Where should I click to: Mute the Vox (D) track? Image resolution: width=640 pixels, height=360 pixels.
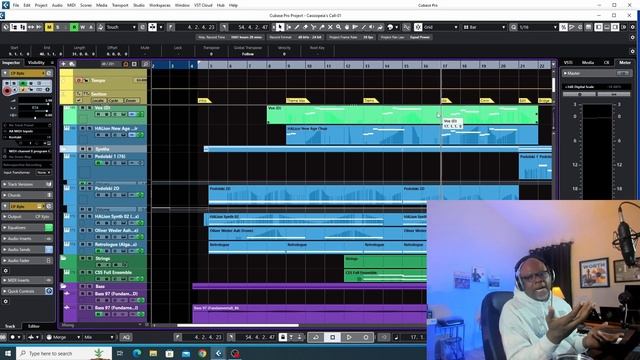(82, 108)
